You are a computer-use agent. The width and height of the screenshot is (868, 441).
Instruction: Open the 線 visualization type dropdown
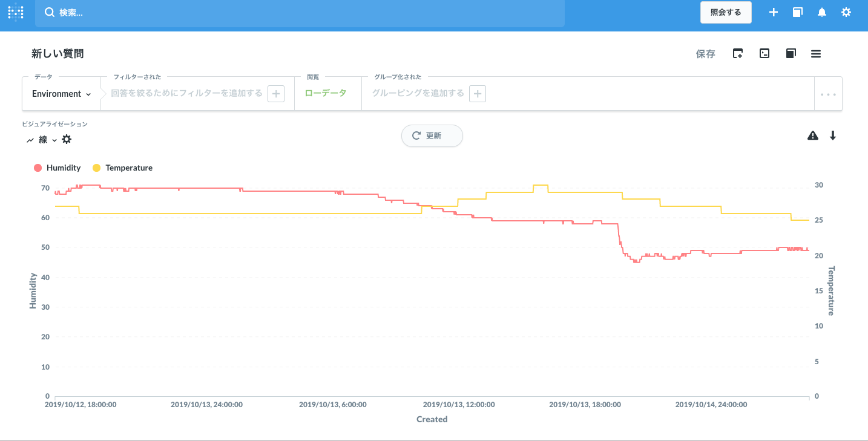(42, 140)
